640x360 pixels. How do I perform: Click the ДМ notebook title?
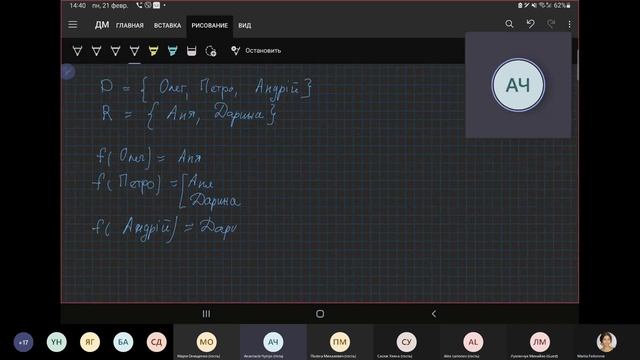tap(102, 25)
